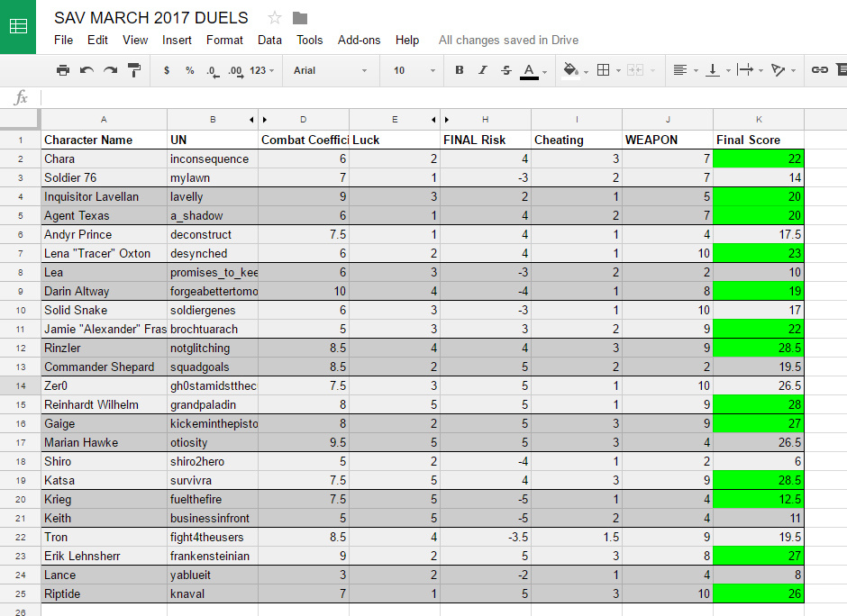Open the Format menu
This screenshot has width=847, height=616.
pos(224,40)
